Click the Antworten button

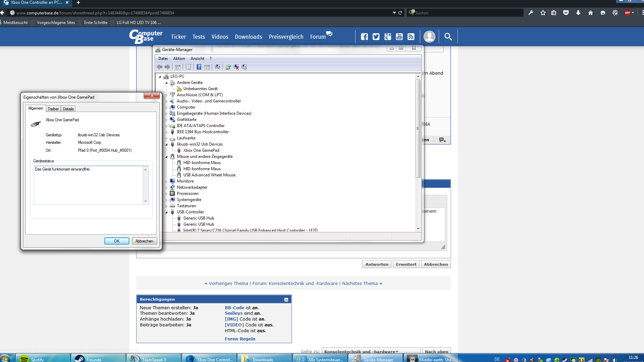[377, 264]
